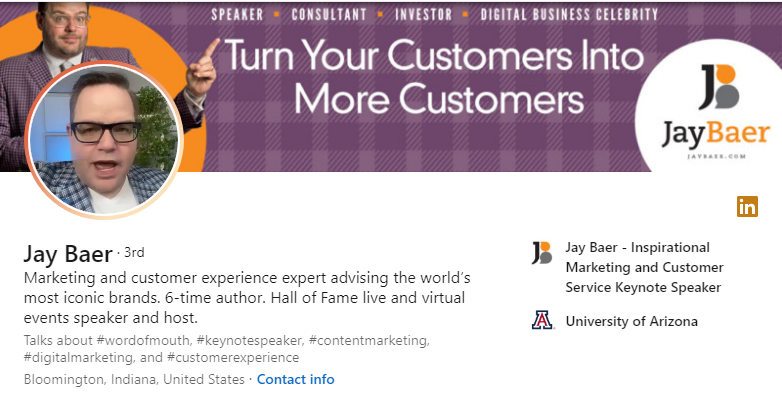782x400 pixels.
Task: Click the University of Arizona text link
Action: coord(631,321)
